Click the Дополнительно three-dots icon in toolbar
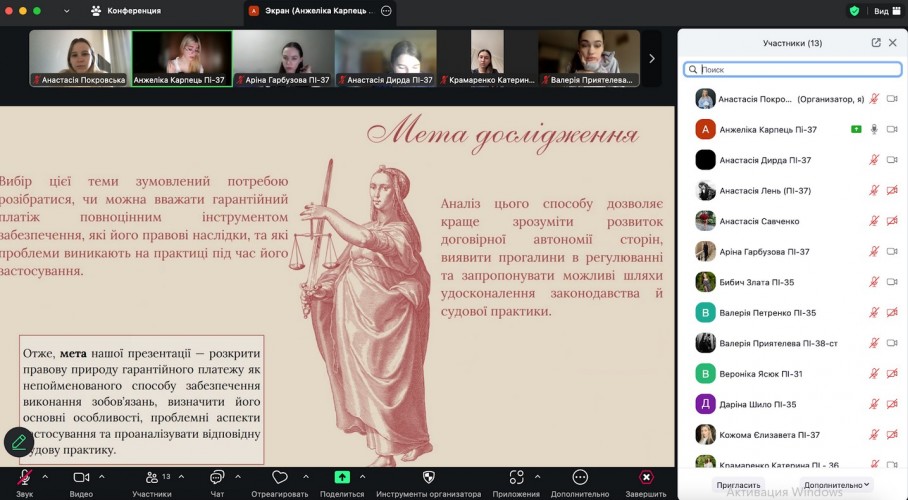Image resolution: width=908 pixels, height=500 pixels. coord(580,478)
